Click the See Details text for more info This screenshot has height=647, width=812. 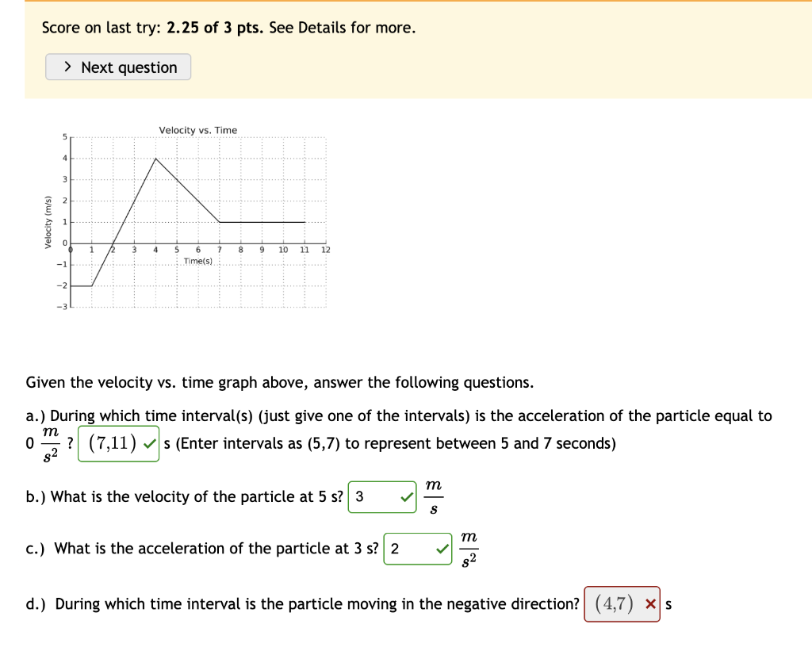304,27
